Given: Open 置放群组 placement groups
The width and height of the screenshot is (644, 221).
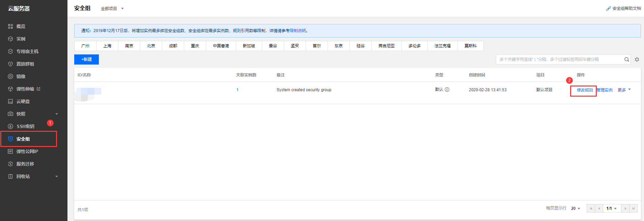Looking at the screenshot, I should point(25,64).
